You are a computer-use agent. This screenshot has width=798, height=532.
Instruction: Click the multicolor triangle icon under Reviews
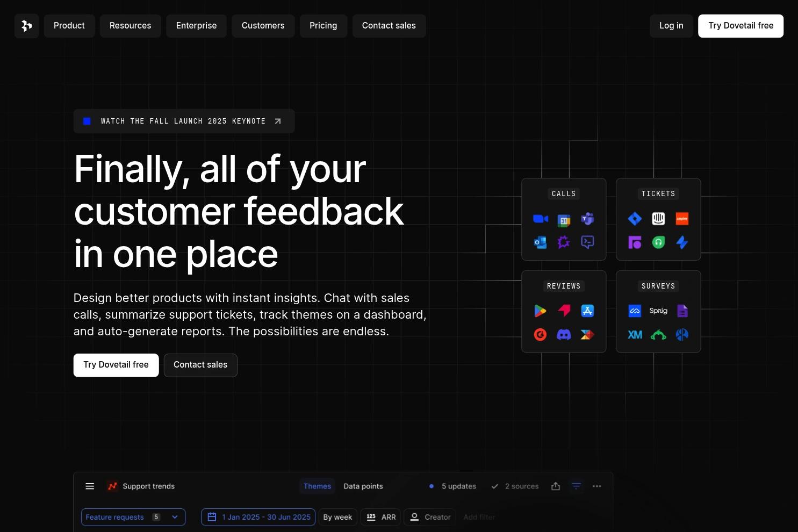coord(587,335)
